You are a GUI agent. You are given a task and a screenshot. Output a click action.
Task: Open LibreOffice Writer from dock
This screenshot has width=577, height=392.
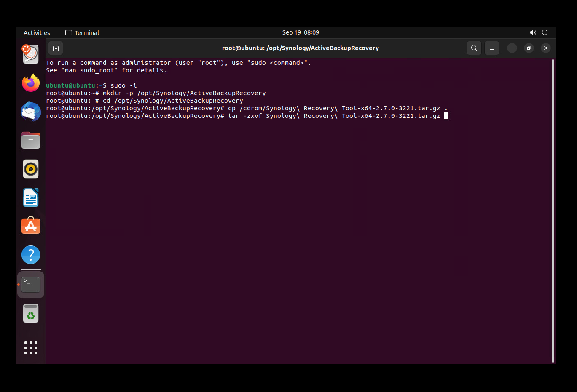click(31, 197)
